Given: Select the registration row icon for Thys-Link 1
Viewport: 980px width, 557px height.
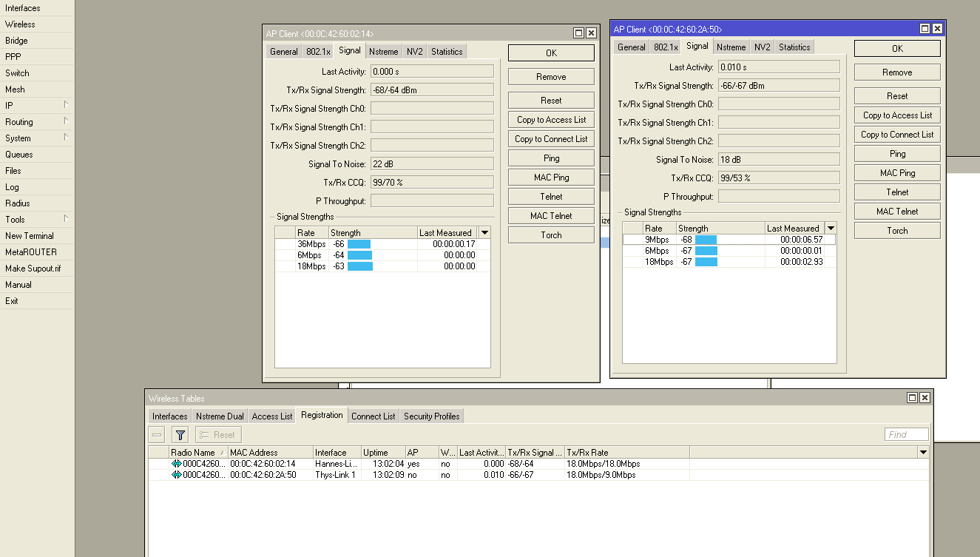Looking at the screenshot, I should click(x=176, y=475).
